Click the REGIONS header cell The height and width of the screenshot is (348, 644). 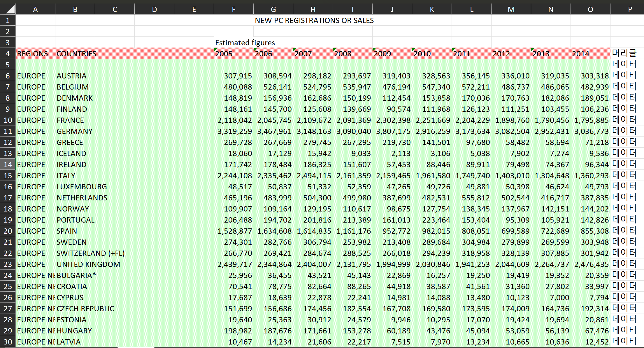click(32, 54)
